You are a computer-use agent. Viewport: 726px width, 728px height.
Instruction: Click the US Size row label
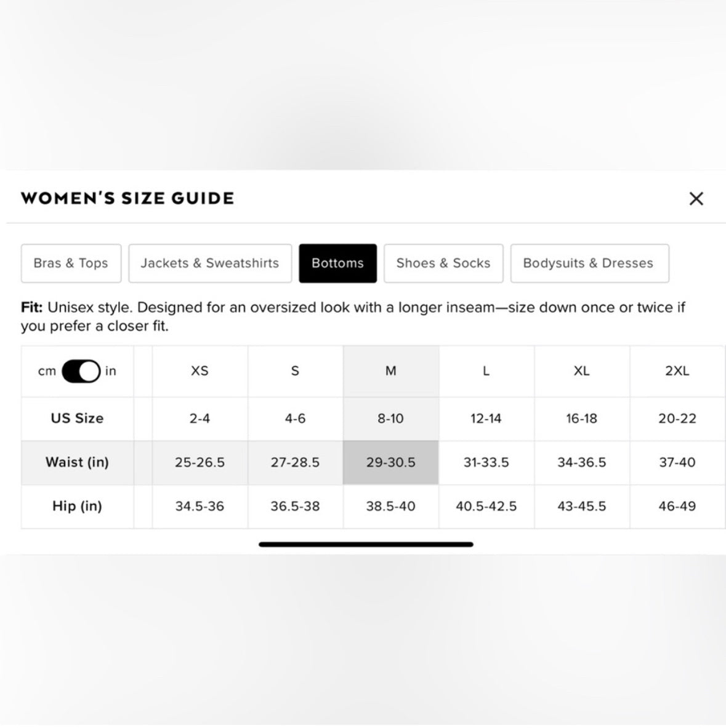pyautogui.click(x=77, y=418)
